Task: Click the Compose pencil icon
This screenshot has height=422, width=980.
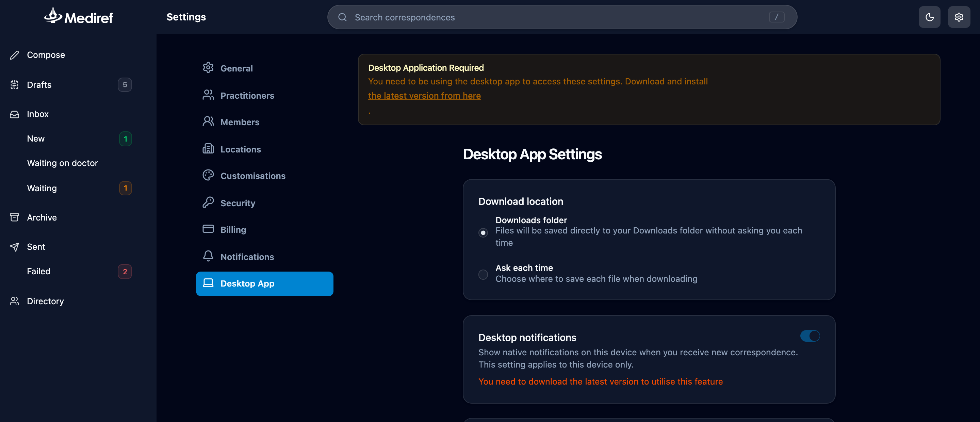Action: (x=14, y=55)
